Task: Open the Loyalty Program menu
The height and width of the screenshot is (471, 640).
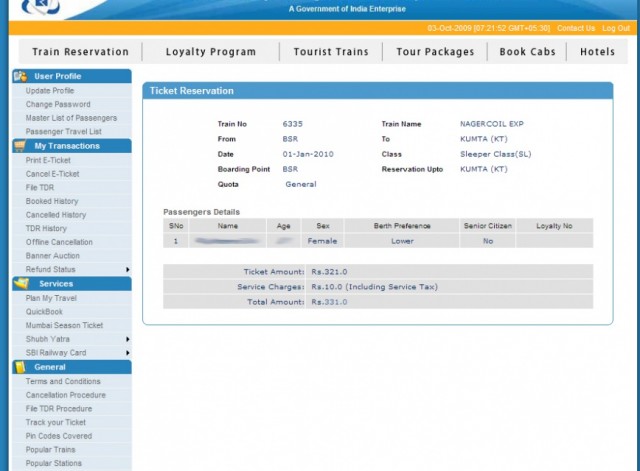Action: click(x=210, y=52)
